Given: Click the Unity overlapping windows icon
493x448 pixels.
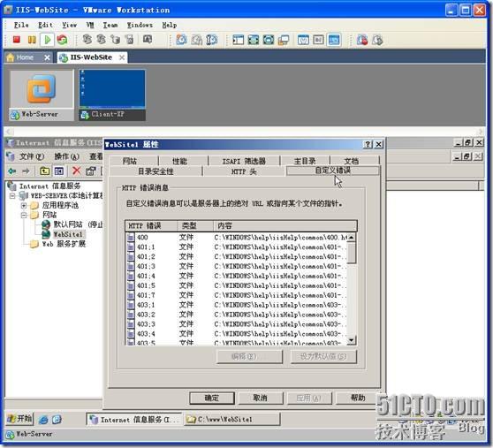Looking at the screenshot, I should click(284, 40).
